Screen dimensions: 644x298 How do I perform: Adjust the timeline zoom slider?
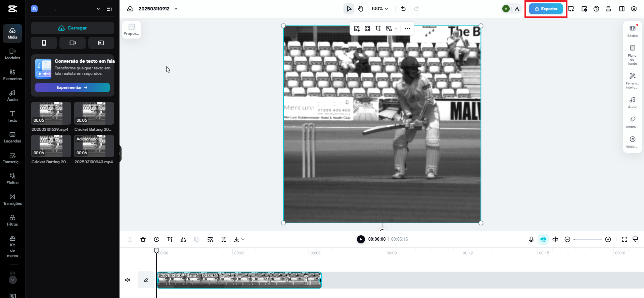click(588, 239)
